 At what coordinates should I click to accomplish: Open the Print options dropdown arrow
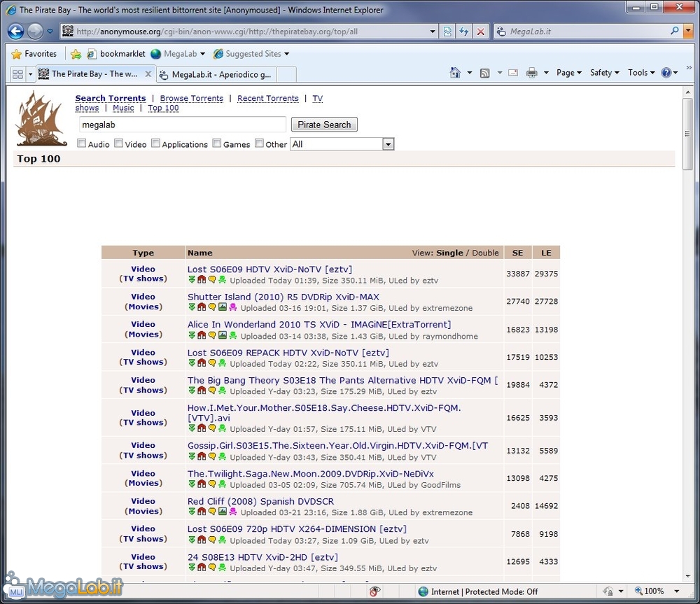pos(546,73)
